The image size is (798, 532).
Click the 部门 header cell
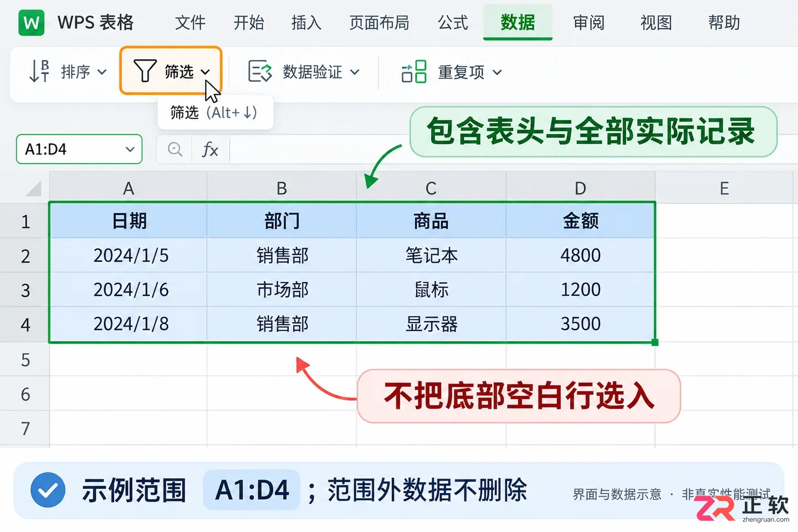[x=282, y=221]
